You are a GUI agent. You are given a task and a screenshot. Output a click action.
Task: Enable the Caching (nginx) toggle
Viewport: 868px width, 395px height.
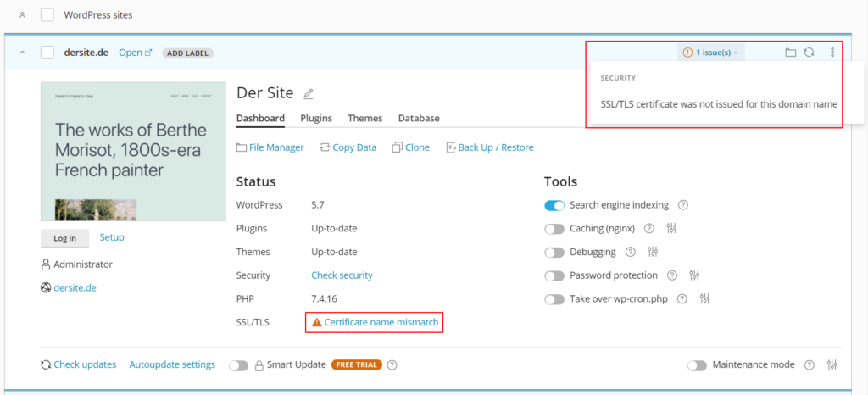click(x=554, y=229)
